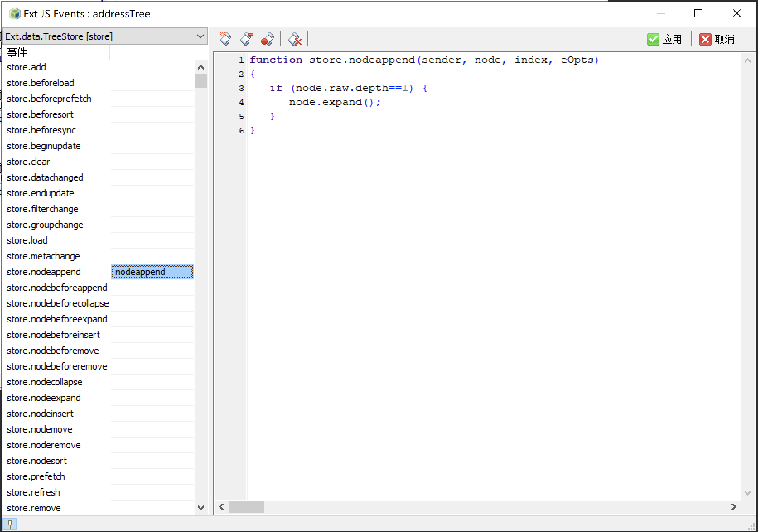758x532 pixels.
Task: Close the Ext JS Events window
Action: 736,13
